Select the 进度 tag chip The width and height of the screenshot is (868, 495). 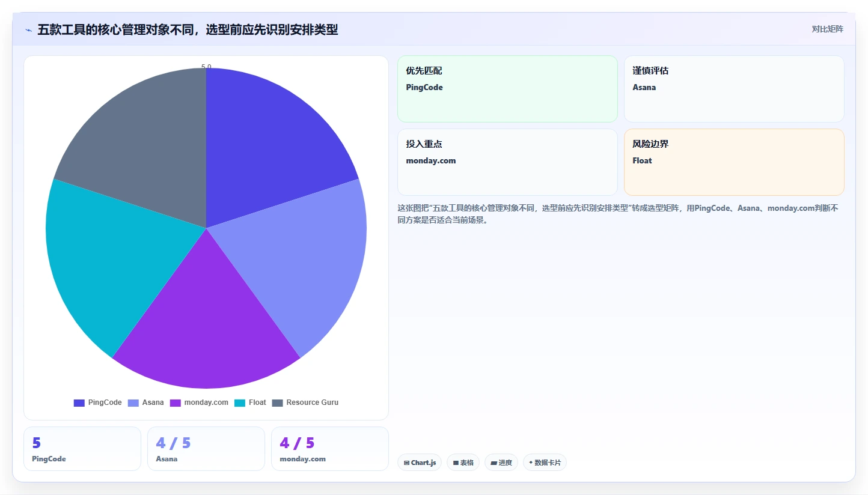501,463
